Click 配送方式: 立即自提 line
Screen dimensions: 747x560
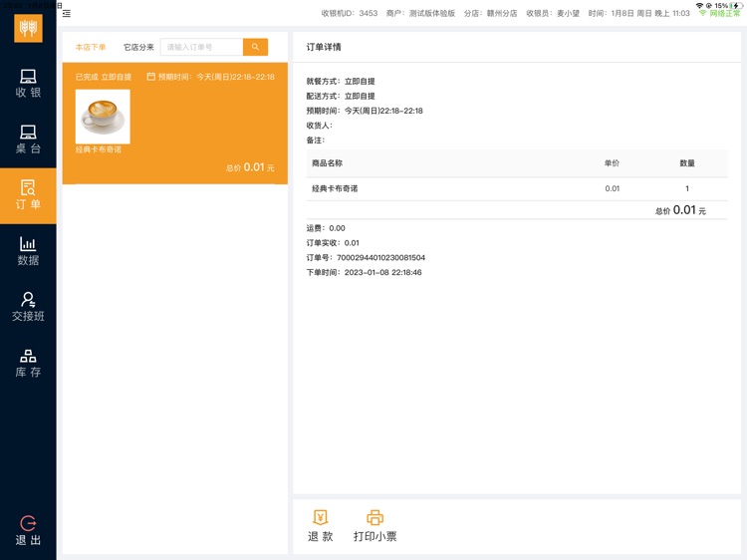[341, 97]
